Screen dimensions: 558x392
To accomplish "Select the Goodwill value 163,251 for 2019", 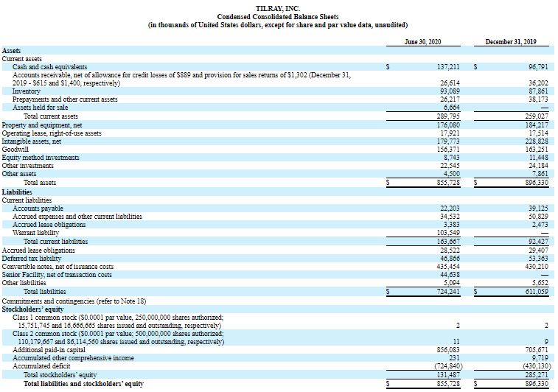I will [x=537, y=149].
